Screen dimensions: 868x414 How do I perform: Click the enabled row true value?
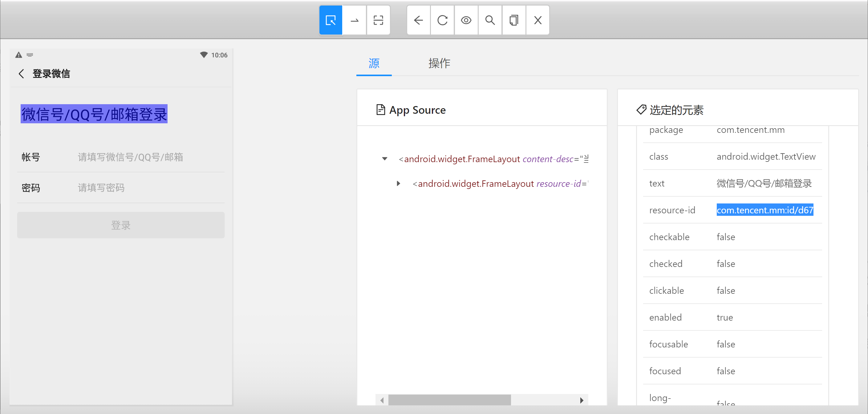725,318
